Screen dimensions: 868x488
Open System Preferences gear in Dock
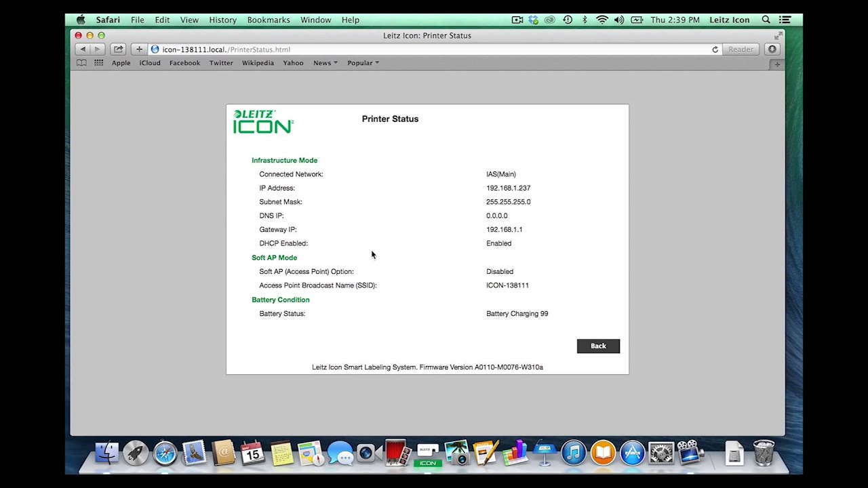661,453
